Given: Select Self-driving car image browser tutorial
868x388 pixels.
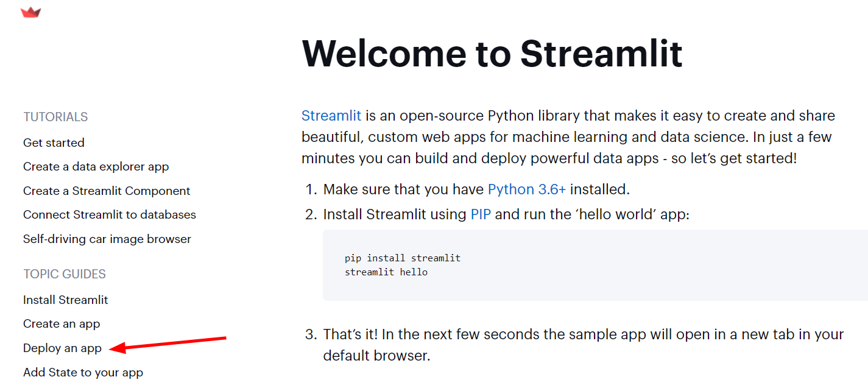Looking at the screenshot, I should (107, 239).
